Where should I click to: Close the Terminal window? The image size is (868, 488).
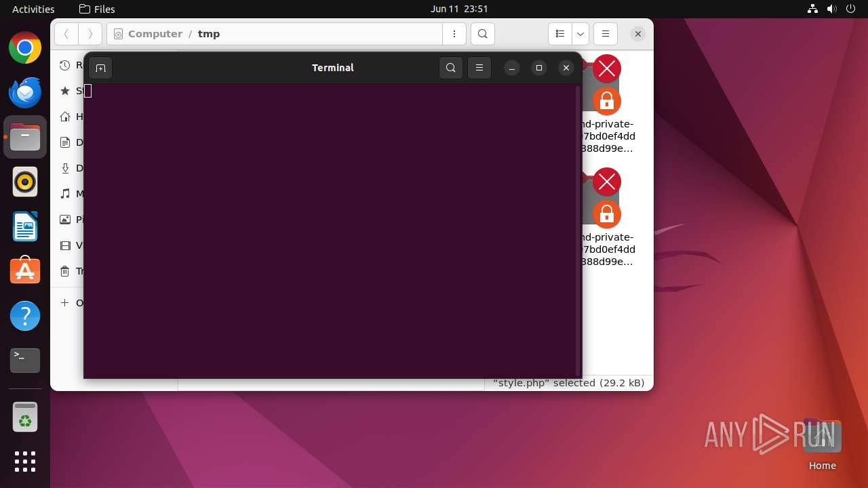pyautogui.click(x=566, y=68)
